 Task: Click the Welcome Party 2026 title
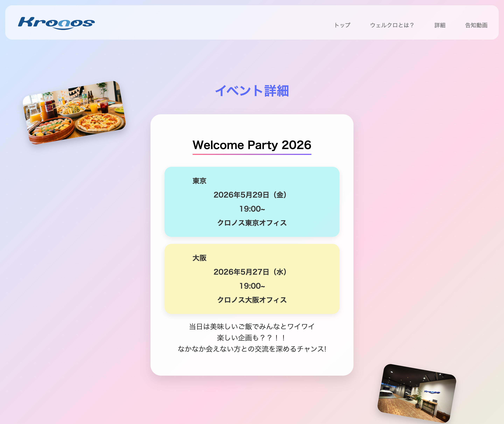click(252, 145)
